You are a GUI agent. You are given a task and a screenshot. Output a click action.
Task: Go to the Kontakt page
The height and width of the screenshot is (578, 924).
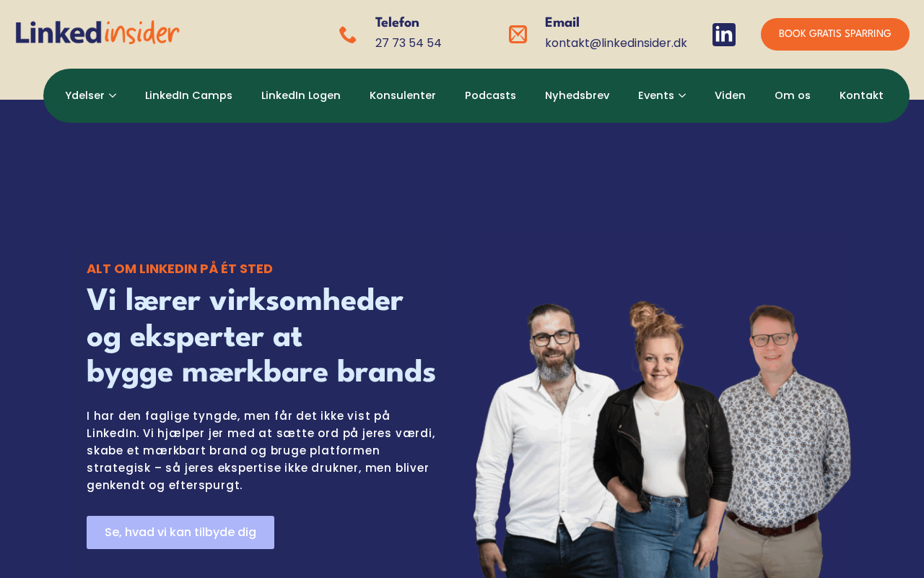tap(861, 95)
